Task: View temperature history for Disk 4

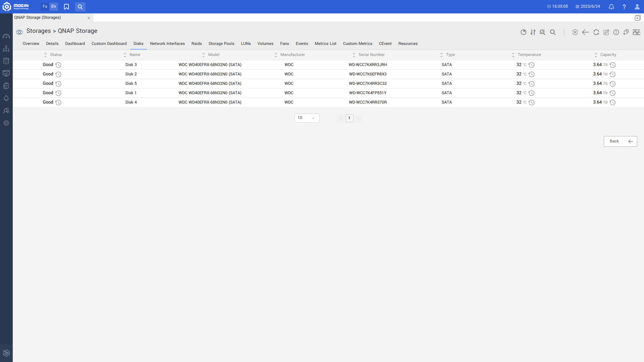Action: pos(532,103)
